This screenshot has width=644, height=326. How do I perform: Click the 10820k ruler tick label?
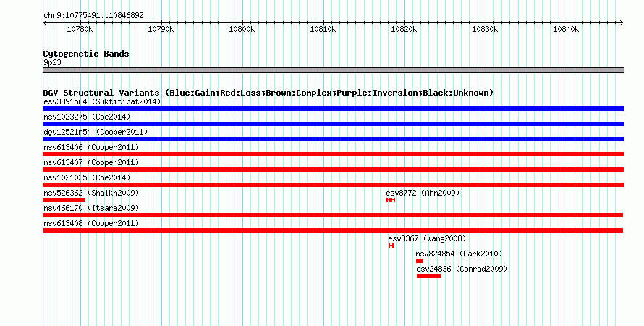404,29
